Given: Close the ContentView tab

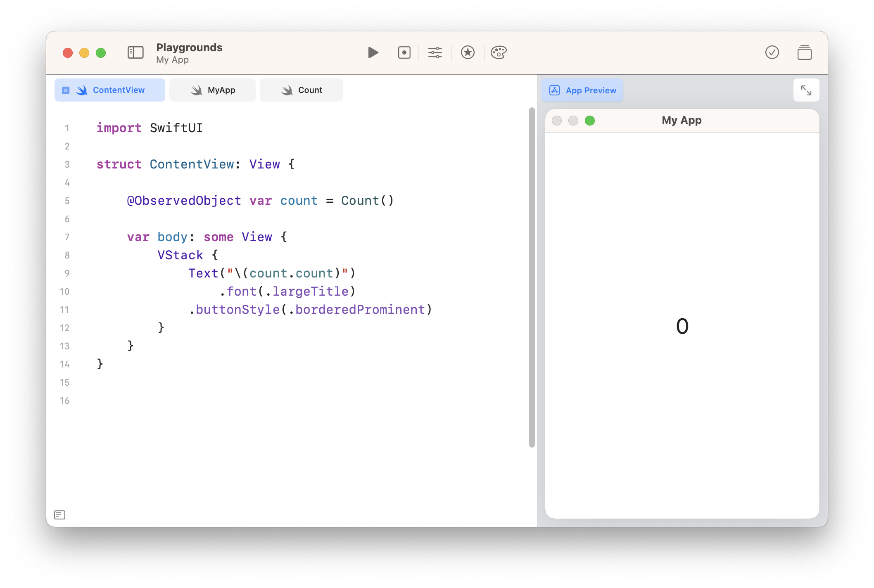Looking at the screenshot, I should tap(66, 90).
